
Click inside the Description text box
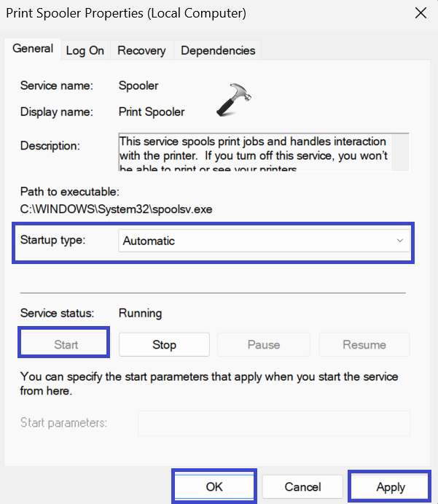pyautogui.click(x=255, y=152)
